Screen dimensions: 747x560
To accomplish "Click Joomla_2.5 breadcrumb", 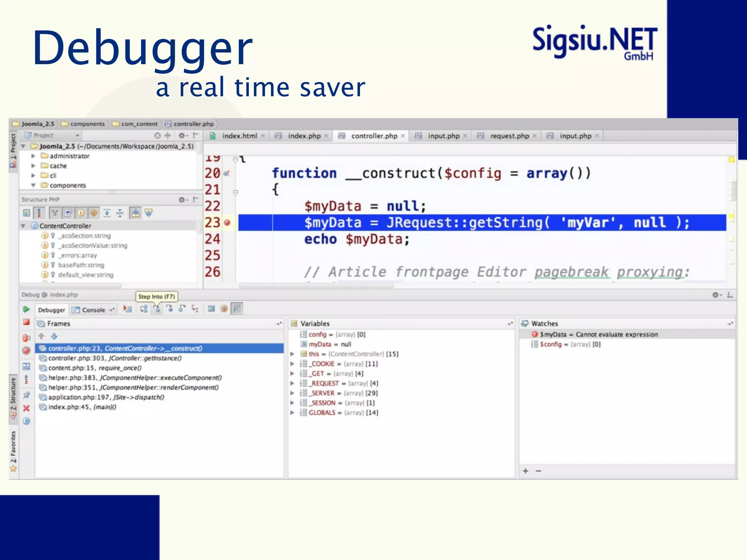I will (34, 124).
